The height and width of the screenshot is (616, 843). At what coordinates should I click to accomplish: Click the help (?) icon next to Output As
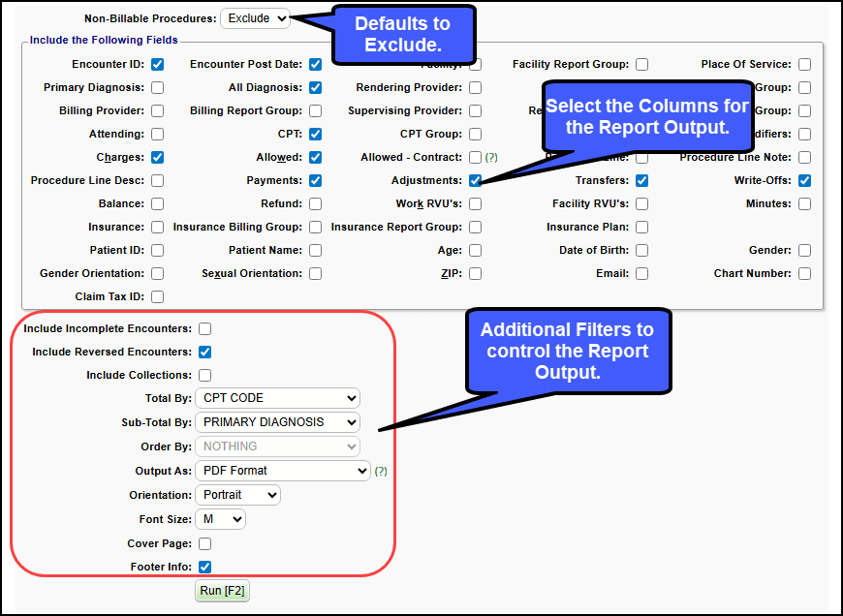point(381,472)
